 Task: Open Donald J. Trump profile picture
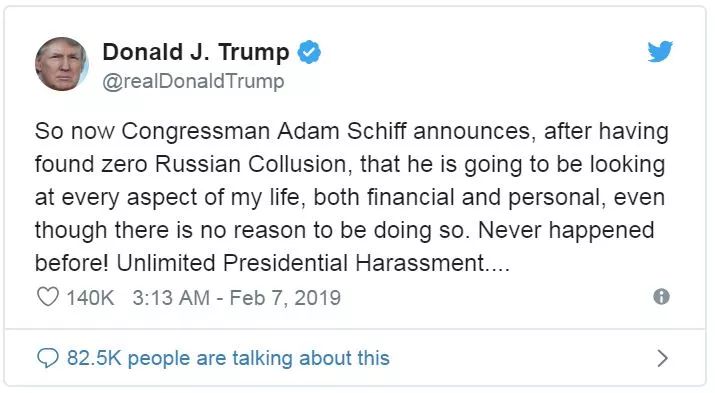point(62,63)
